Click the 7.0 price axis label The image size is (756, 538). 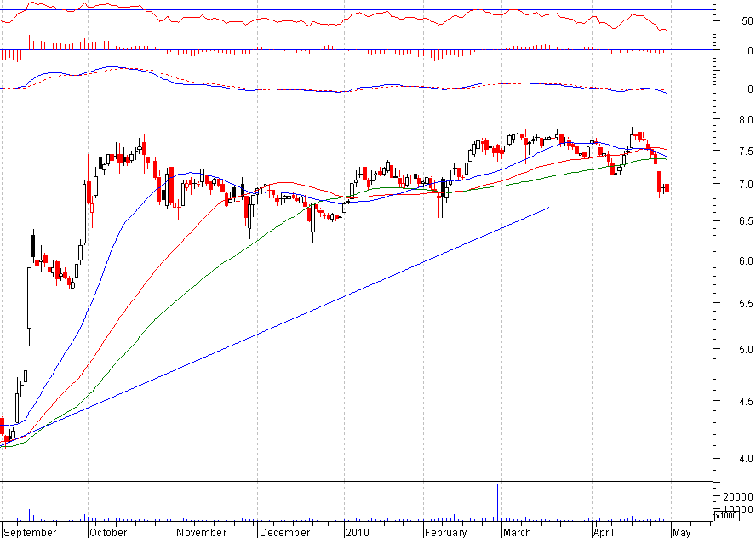point(746,185)
